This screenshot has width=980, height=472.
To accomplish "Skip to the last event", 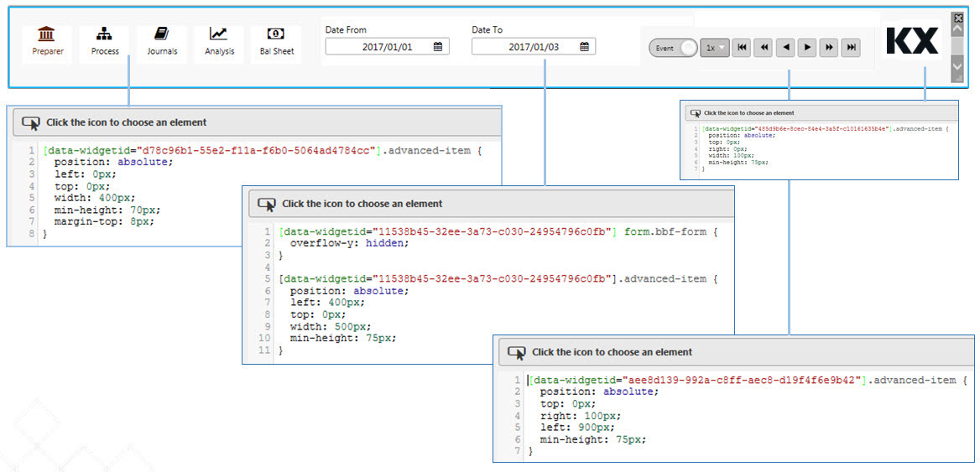I will coord(851,49).
